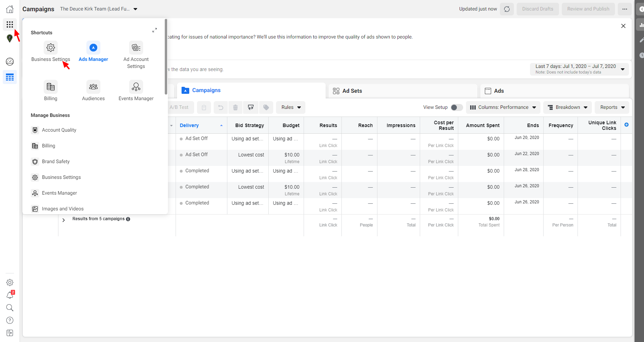This screenshot has height=342, width=644.
Task: Open the Events Manager shortcut
Action: click(x=136, y=91)
